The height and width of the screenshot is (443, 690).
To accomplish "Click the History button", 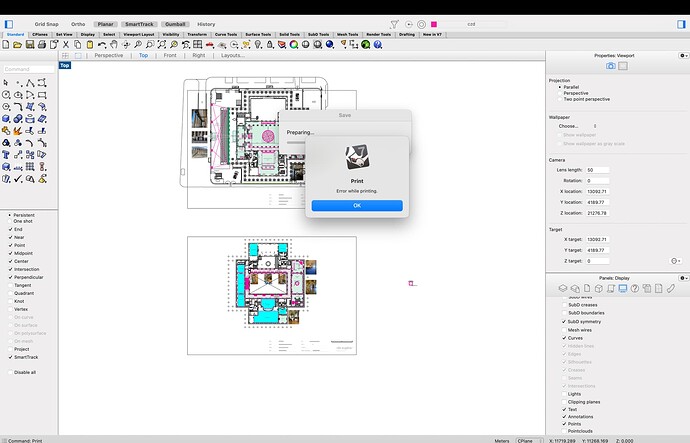I will click(x=206, y=24).
